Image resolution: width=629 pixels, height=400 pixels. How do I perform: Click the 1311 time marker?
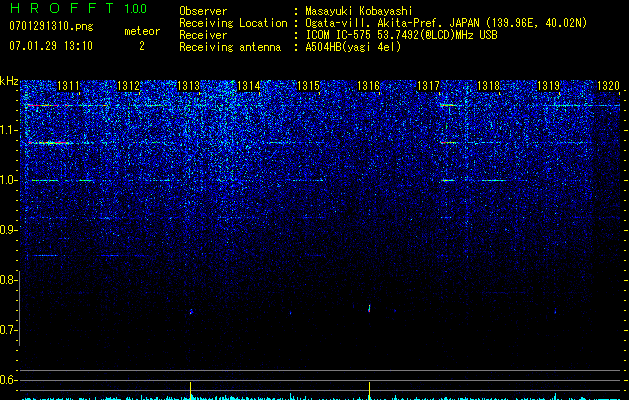[69, 86]
